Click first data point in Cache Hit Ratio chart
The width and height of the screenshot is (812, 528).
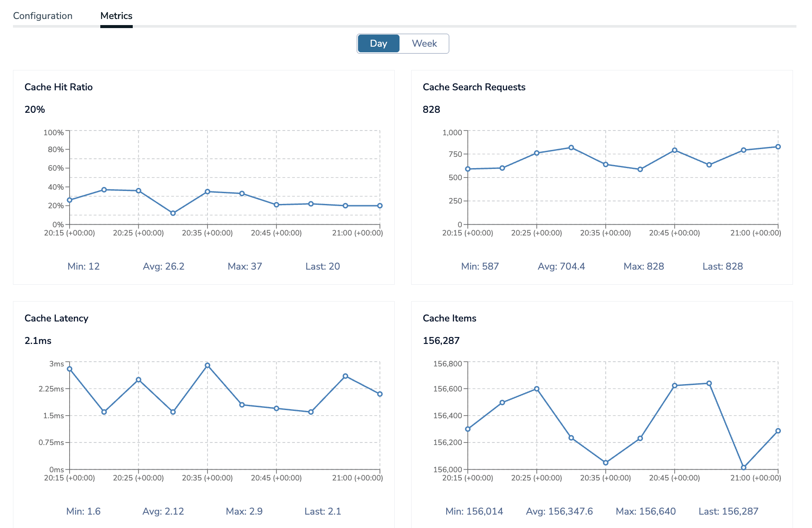(70, 200)
